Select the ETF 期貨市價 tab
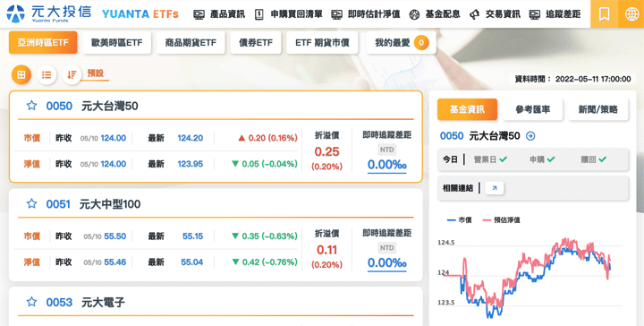644x326 pixels. coord(322,42)
